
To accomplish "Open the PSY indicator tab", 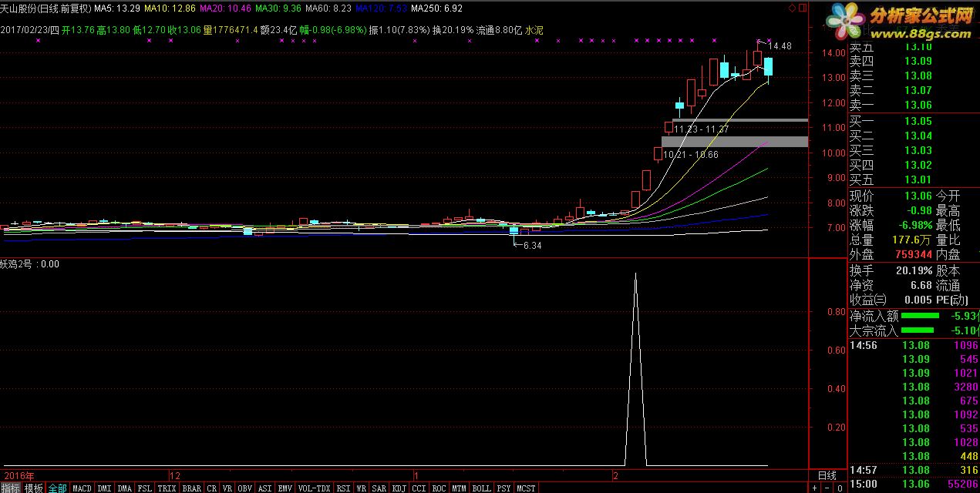I will coord(504,488).
